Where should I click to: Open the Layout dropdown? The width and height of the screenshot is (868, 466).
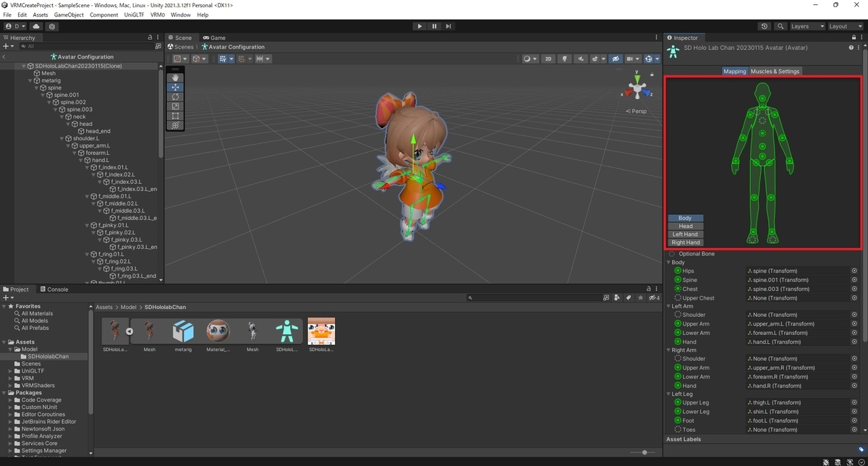(x=845, y=26)
